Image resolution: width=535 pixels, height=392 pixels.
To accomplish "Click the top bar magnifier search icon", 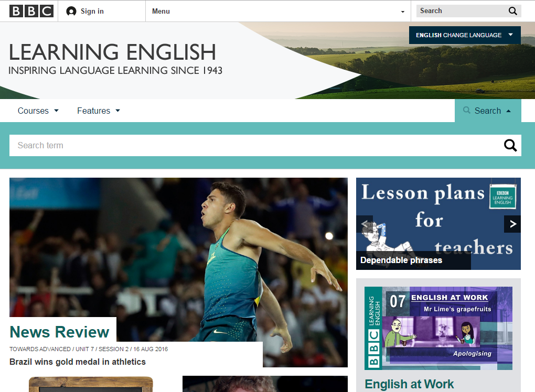I will click(513, 11).
